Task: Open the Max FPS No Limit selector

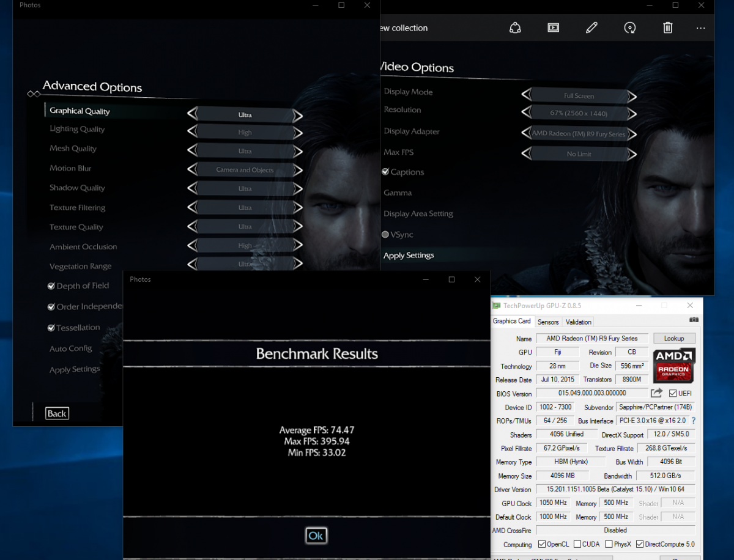Action: (579, 154)
